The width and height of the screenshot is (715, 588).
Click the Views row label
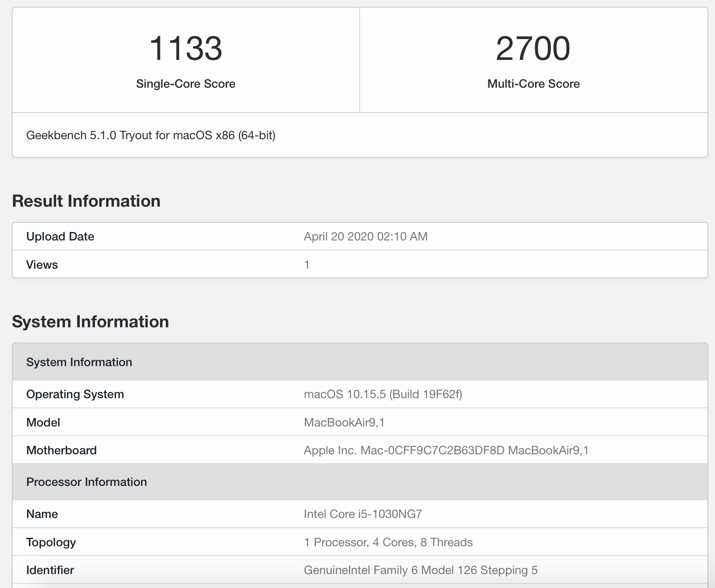(x=42, y=265)
